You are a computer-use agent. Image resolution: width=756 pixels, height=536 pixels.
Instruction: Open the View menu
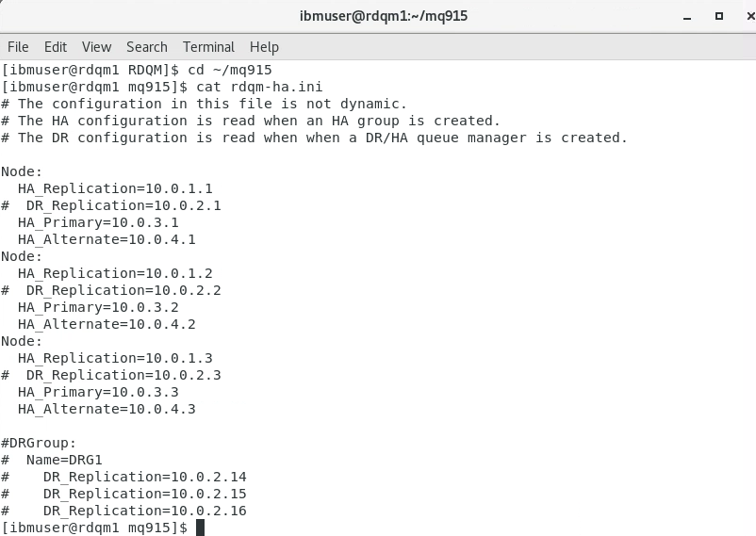click(96, 47)
